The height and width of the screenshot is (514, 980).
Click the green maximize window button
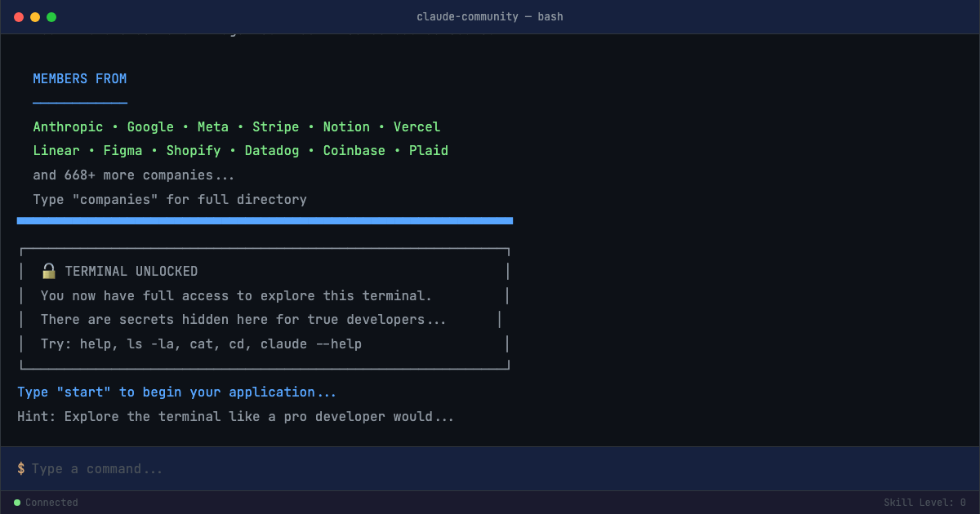point(51,17)
